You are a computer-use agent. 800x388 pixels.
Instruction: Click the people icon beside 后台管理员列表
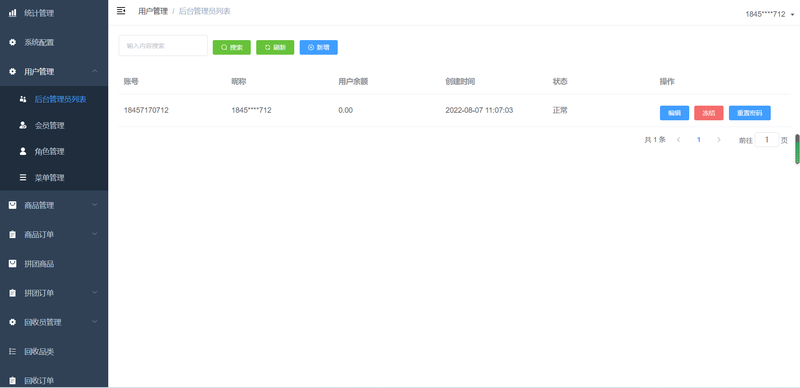22,99
